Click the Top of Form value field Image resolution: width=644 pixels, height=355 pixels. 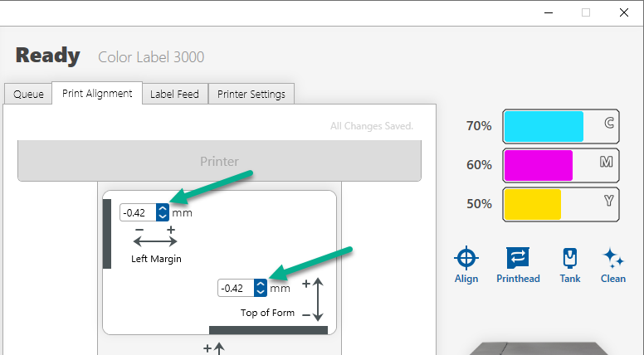(236, 288)
